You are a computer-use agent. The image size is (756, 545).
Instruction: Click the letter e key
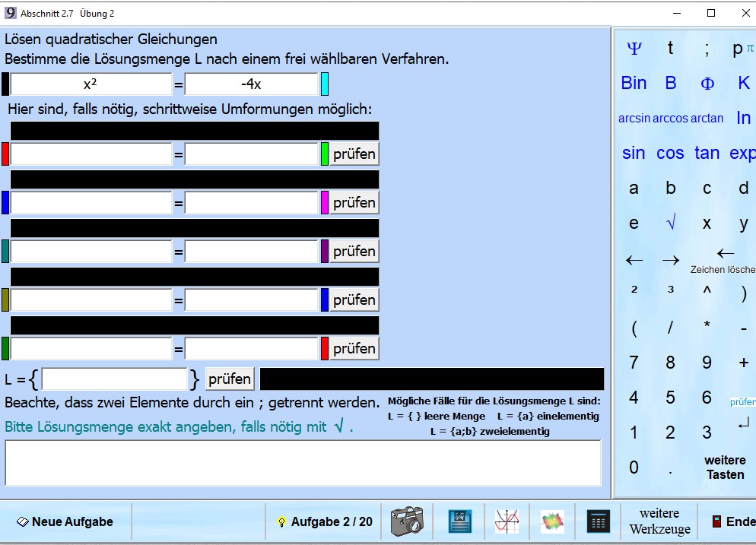(x=634, y=223)
